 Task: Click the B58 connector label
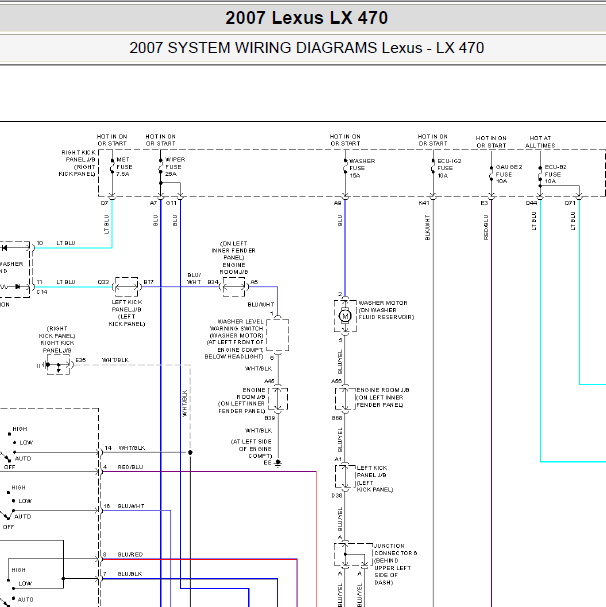(337, 418)
